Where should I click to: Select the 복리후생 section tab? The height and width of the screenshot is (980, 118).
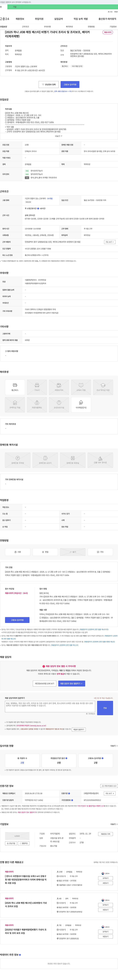[69, 27]
